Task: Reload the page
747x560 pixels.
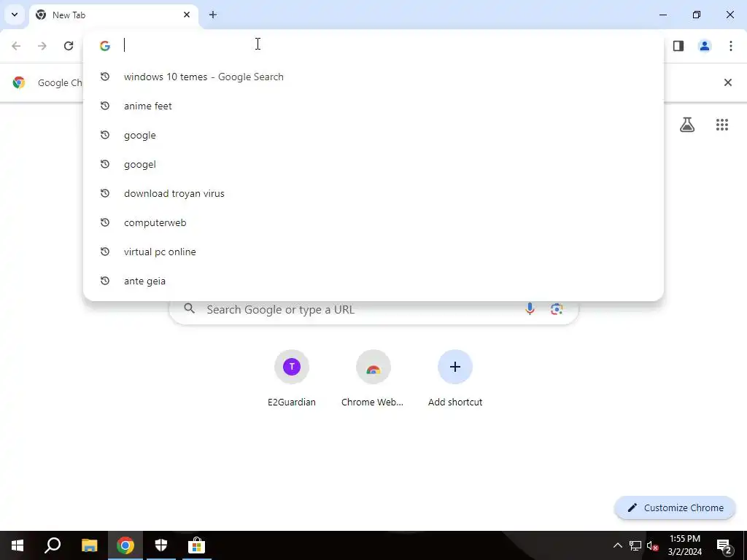Action: pos(69,46)
